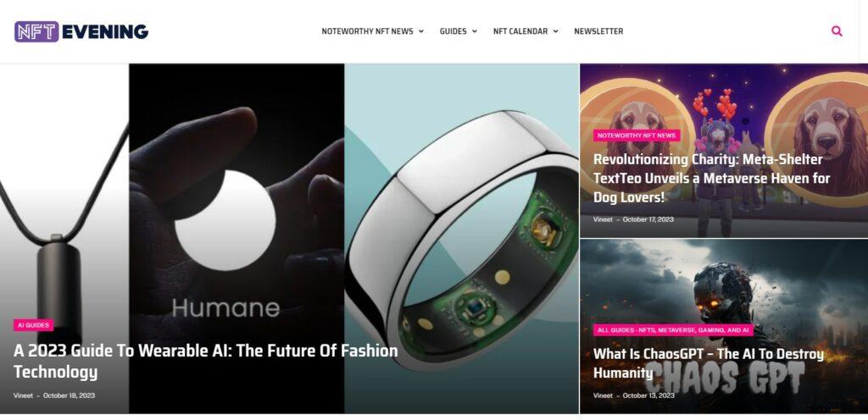The height and width of the screenshot is (420, 868).
Task: Click the Humane device image
Action: (236, 221)
